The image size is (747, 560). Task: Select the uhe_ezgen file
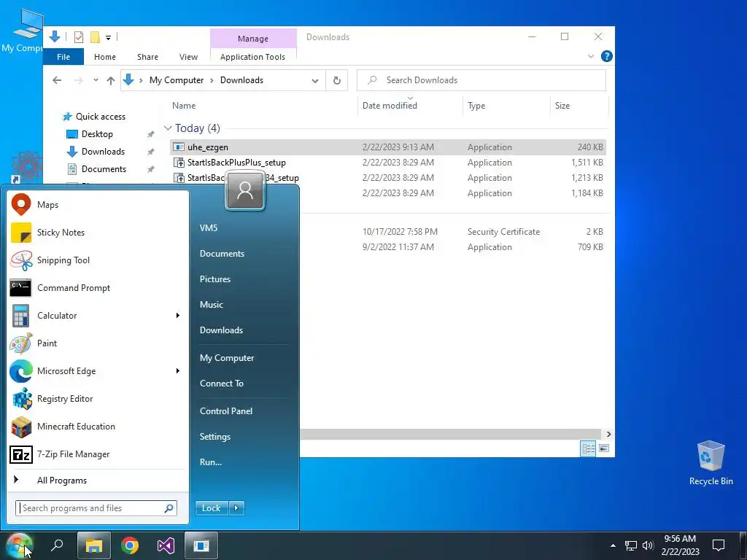pyautogui.click(x=388, y=147)
